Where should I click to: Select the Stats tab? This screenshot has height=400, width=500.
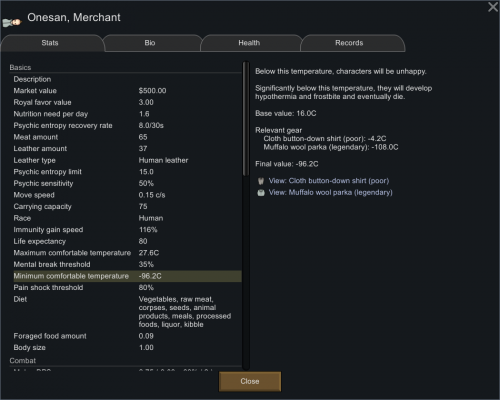[x=52, y=43]
